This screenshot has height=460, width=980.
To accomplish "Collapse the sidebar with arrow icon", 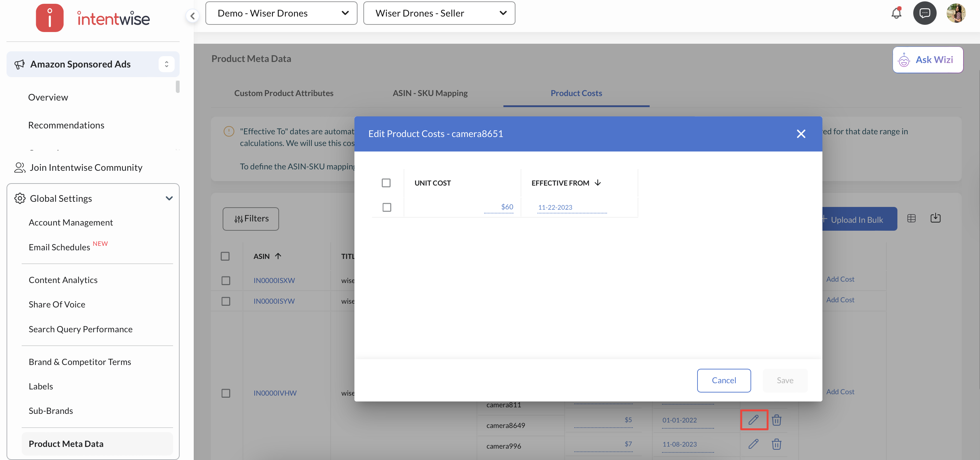I will (x=192, y=15).
